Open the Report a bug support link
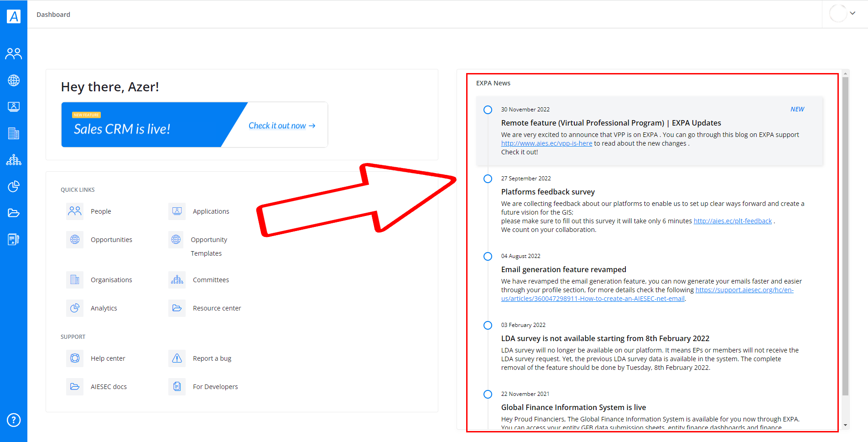 coord(212,358)
